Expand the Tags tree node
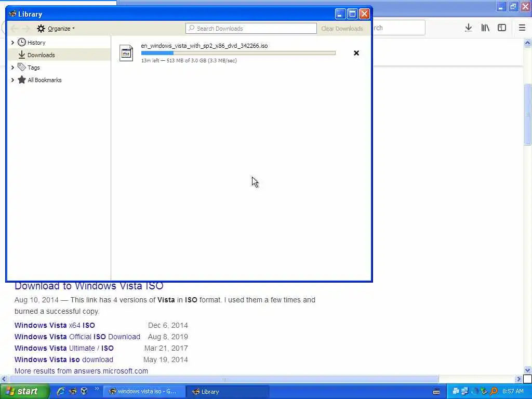The height and width of the screenshot is (399, 532). click(12, 68)
